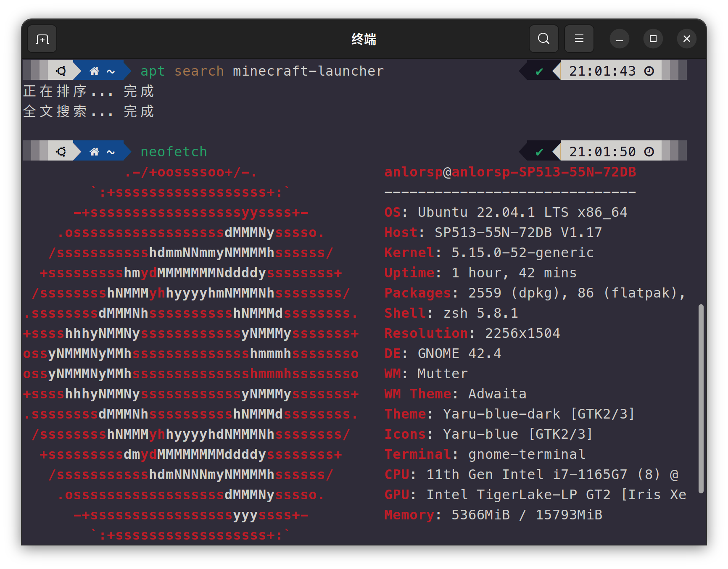Click the Ubuntu logo in the apt prompt
Viewport: 728px width, 569px height.
coord(61,71)
